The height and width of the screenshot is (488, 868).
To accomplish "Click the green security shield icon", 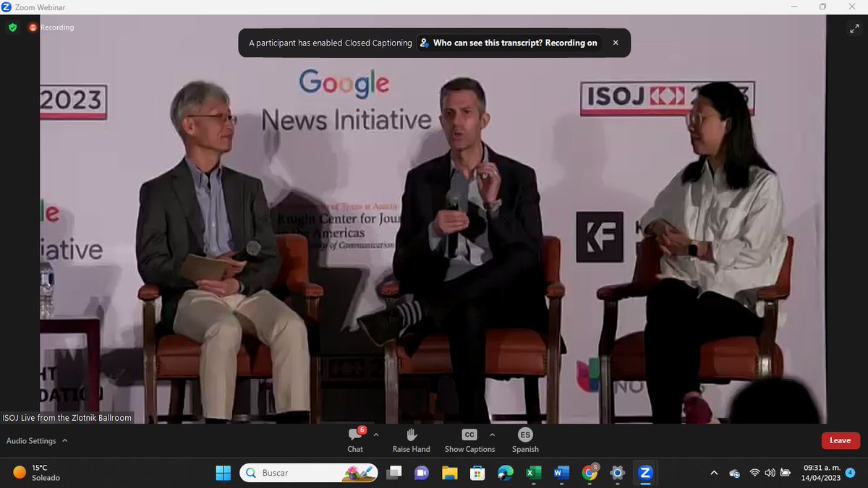I will coord(12,27).
